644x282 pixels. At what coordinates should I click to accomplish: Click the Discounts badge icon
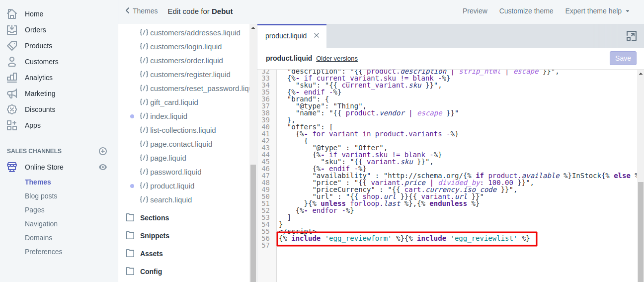tap(12, 109)
